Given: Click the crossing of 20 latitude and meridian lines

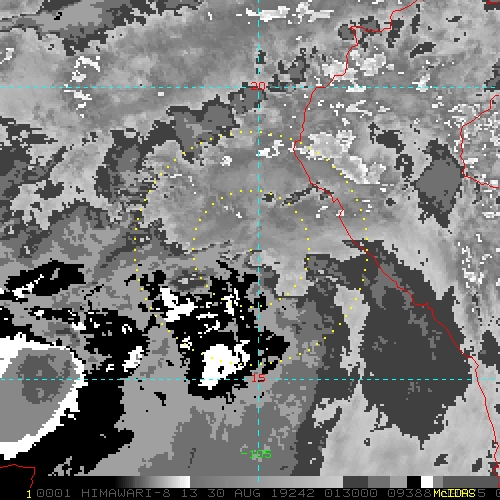Looking at the screenshot, I should point(259,87).
